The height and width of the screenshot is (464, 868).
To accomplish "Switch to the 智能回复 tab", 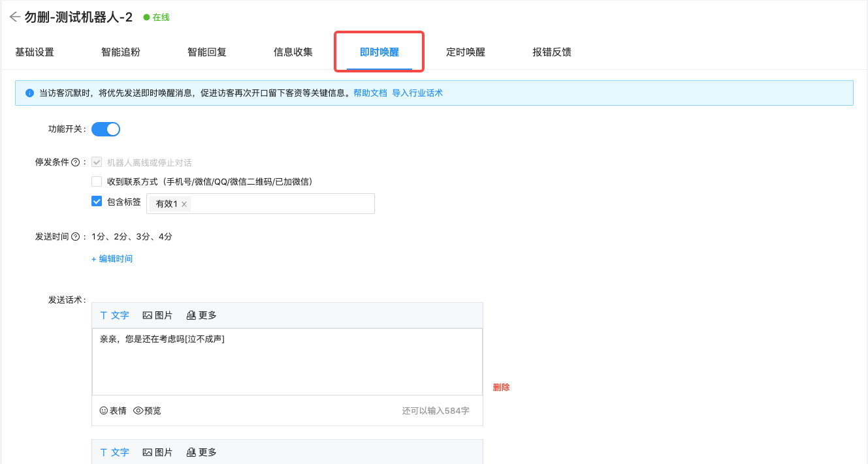I will pyautogui.click(x=206, y=52).
